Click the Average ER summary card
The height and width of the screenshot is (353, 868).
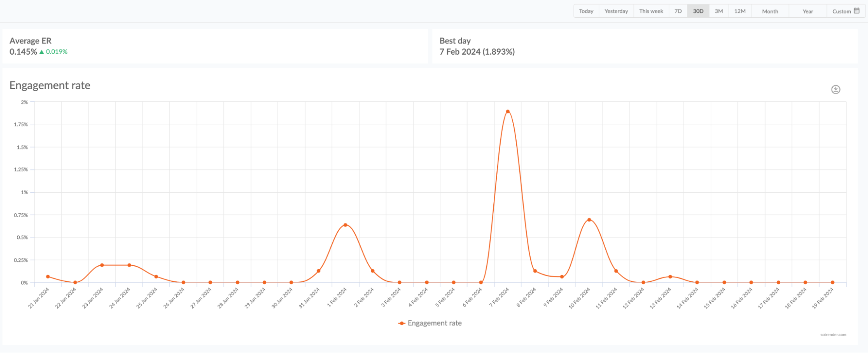[215, 46]
